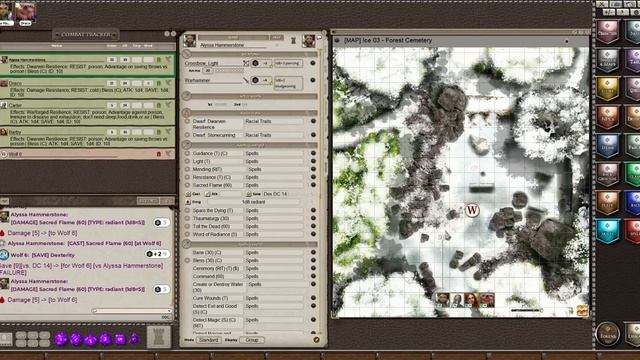Expand details dot for Dwarf: Dwarven Resilience
Image resolution: width=640 pixels, height=360 pixels.
[x=313, y=121]
